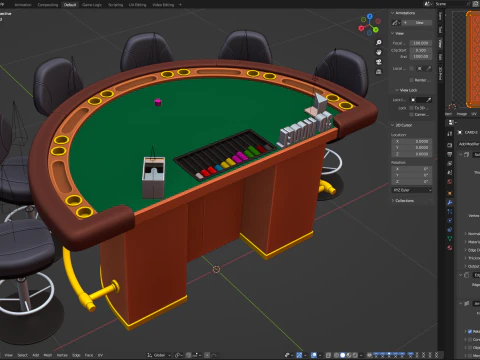
Task: Click the 3D Cursor Rotation Z field
Action: coord(412,182)
